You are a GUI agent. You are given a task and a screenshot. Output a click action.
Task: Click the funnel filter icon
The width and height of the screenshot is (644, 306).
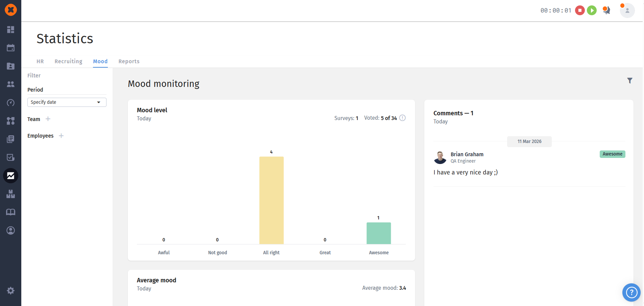click(629, 80)
